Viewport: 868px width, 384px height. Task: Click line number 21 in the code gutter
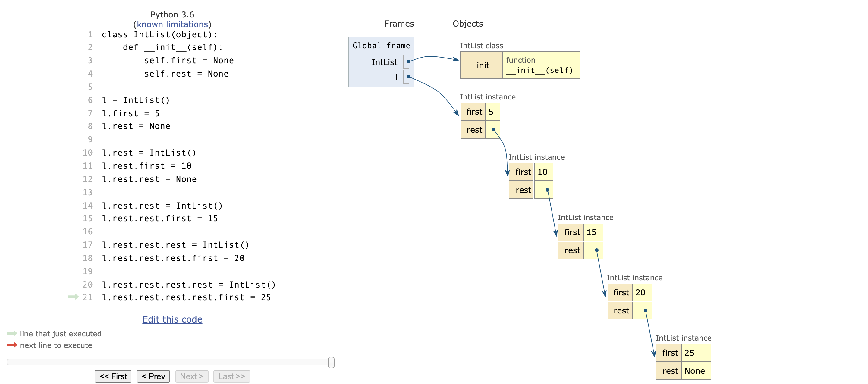coord(88,297)
